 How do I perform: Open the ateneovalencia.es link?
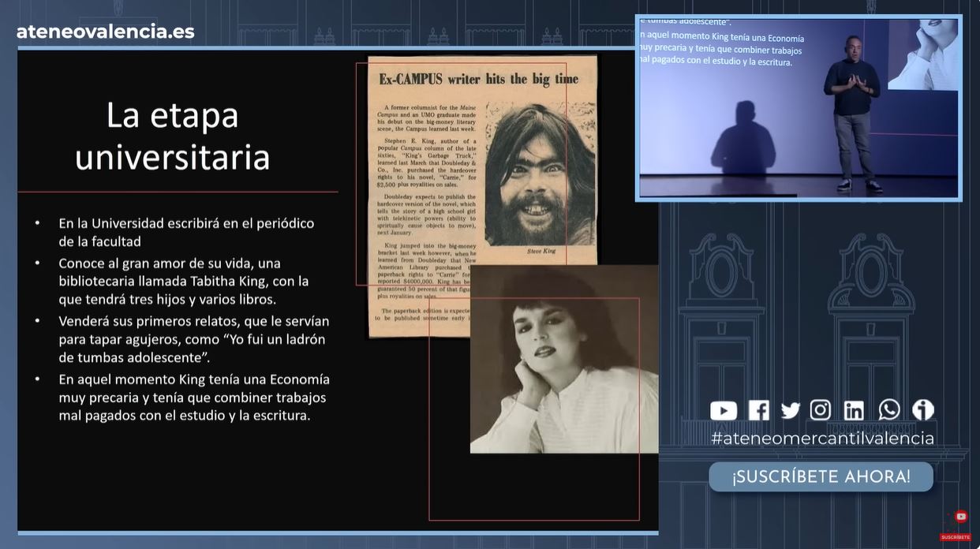tap(106, 32)
